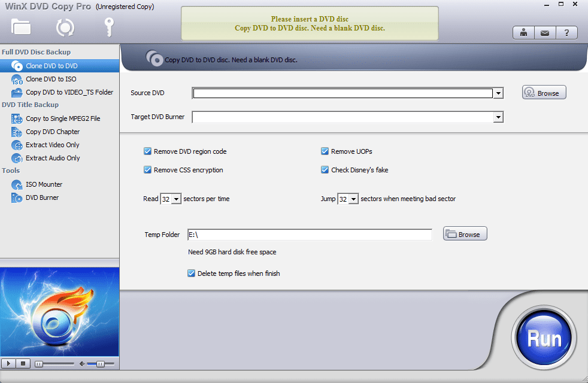588x383 pixels.
Task: Uncheck Remove CSS encryption option
Action: [x=147, y=170]
